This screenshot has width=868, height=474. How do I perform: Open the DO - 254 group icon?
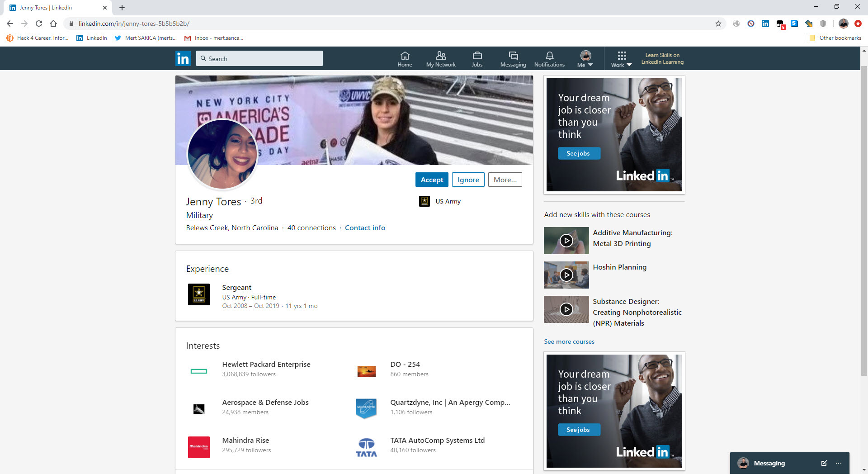[367, 371]
